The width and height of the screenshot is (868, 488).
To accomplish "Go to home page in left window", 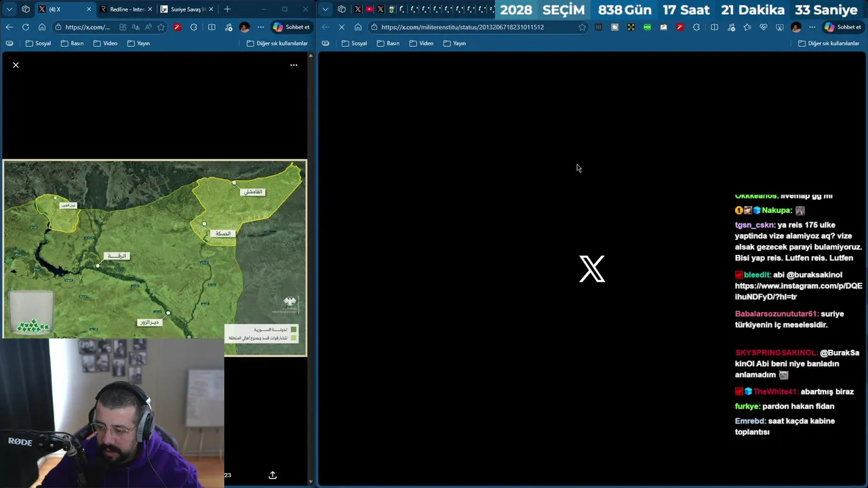I will pos(42,27).
